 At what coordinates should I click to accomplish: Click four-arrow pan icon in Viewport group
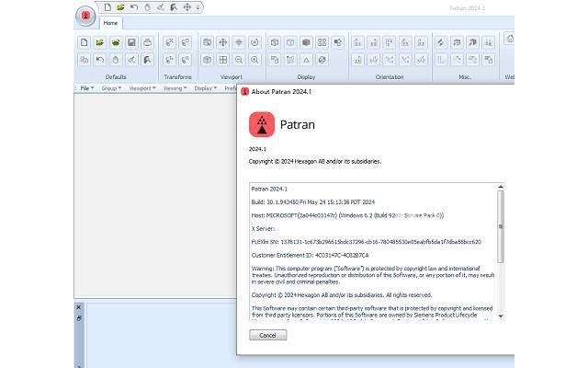[223, 42]
